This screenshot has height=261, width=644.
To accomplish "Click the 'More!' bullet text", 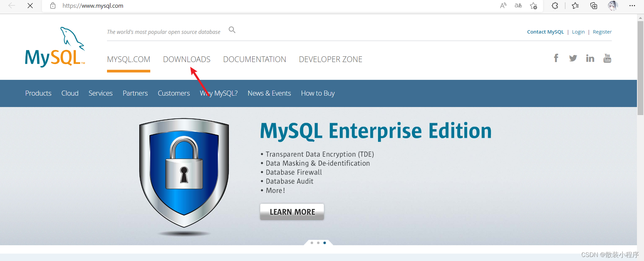I will coord(275,191).
